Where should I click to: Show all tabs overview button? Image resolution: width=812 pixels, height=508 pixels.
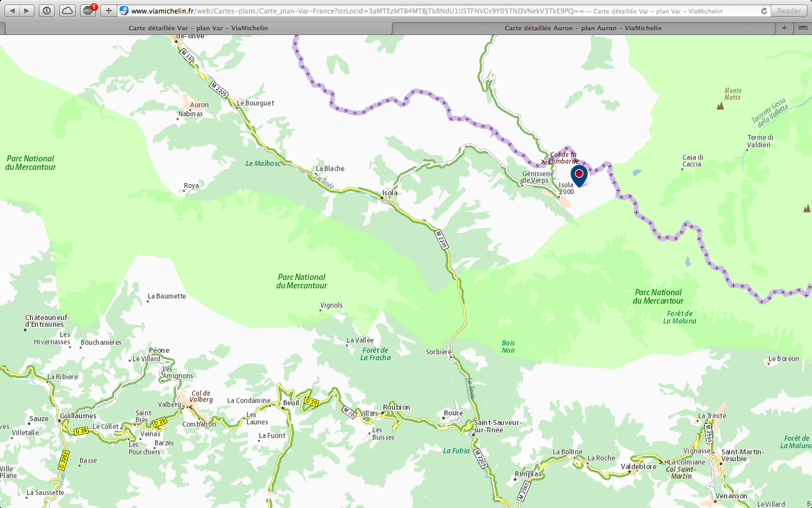tap(803, 28)
